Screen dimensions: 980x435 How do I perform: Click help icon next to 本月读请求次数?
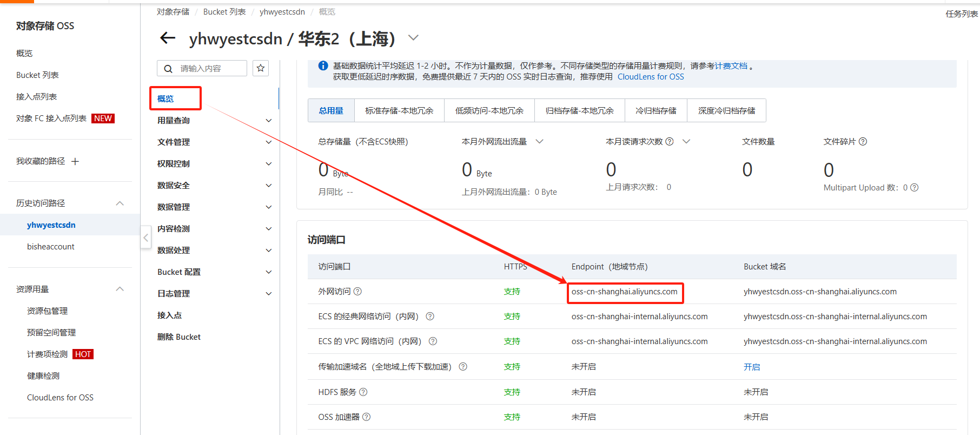(670, 142)
